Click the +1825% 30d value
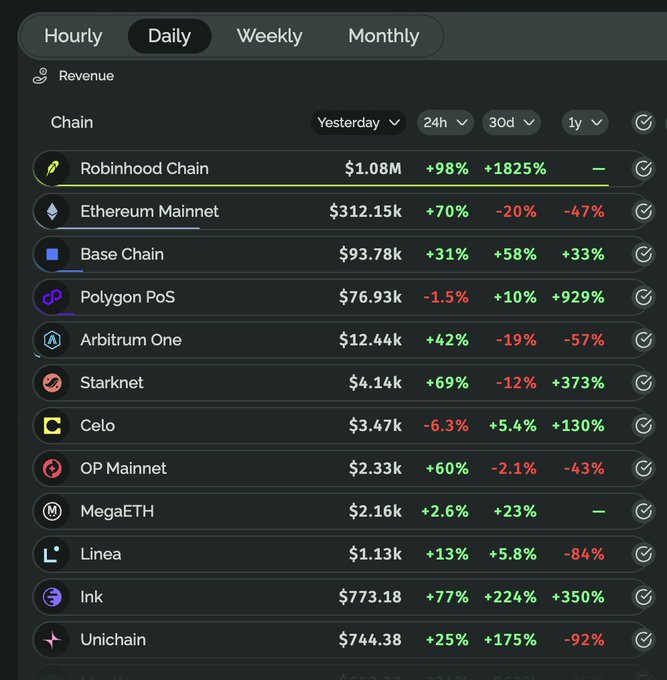The image size is (667, 680). pyautogui.click(x=515, y=168)
